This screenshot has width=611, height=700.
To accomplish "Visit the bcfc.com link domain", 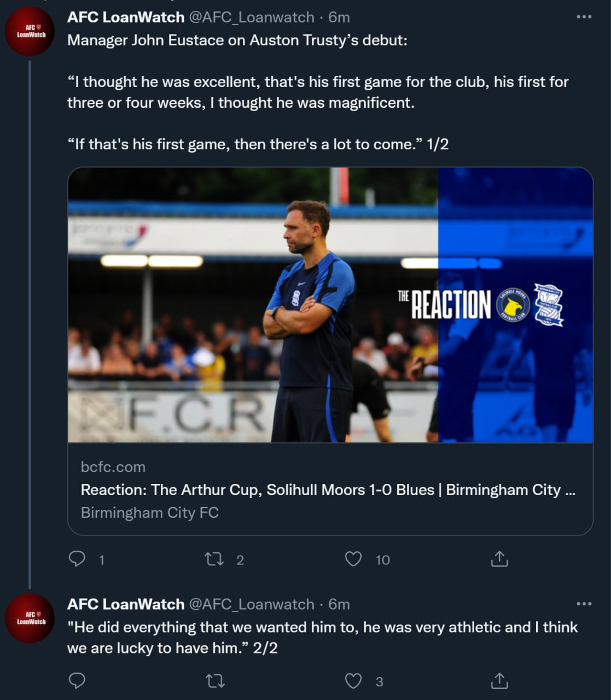I will pyautogui.click(x=113, y=466).
